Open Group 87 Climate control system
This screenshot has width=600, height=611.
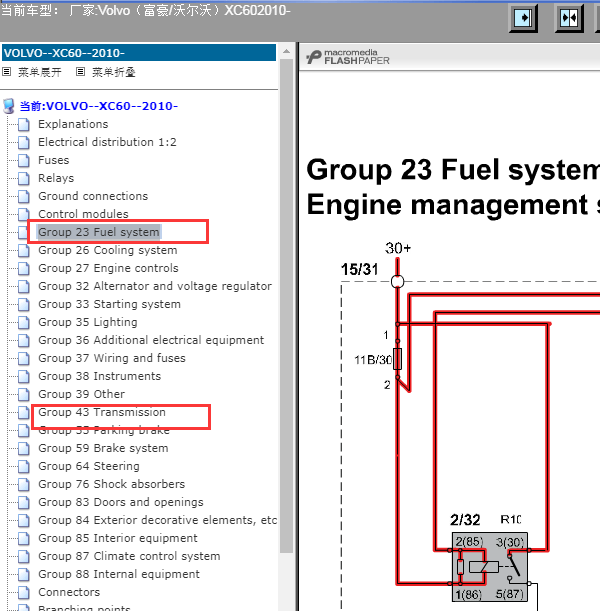point(129,556)
